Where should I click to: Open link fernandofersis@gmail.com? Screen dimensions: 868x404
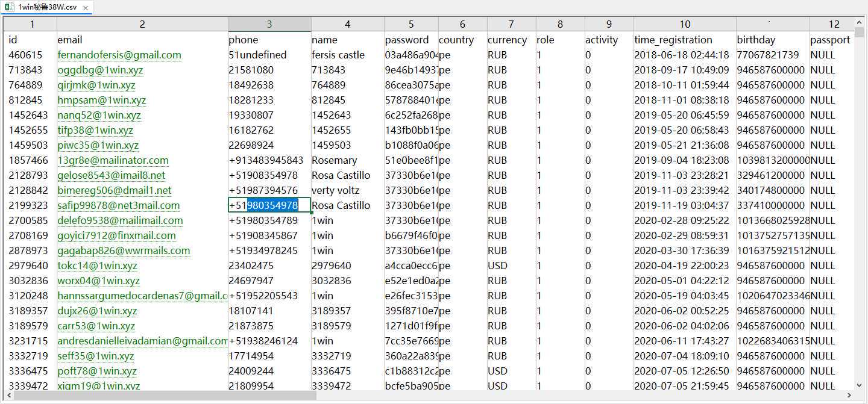tap(119, 55)
